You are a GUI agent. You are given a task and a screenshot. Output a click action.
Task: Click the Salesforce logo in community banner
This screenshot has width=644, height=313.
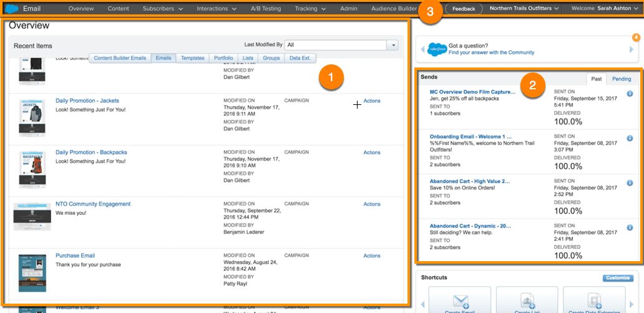(437, 49)
